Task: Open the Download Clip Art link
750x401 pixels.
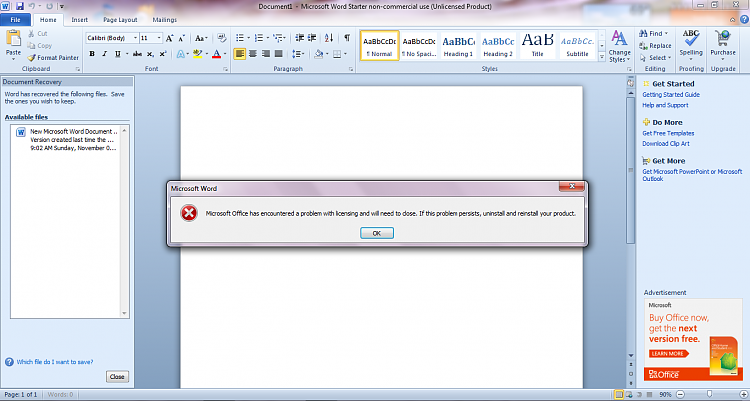Action: 666,144
